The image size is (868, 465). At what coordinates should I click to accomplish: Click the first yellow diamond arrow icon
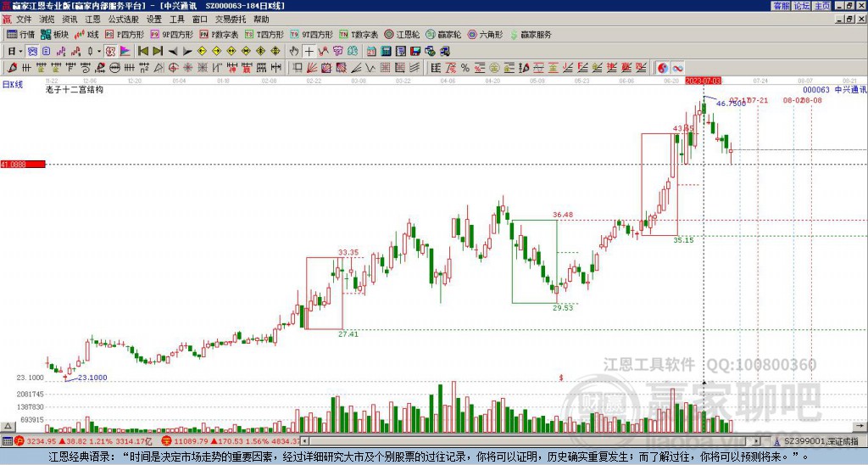point(202,52)
